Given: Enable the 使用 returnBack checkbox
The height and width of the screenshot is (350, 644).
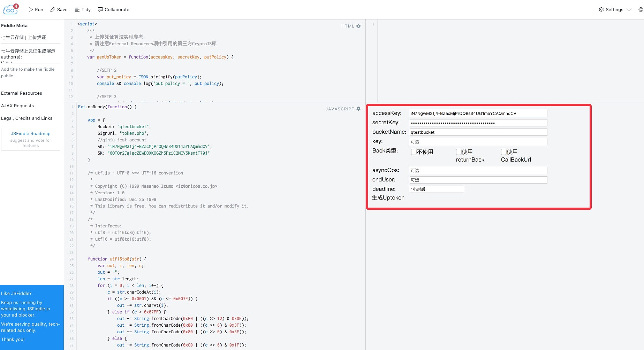Looking at the screenshot, I should [x=459, y=152].
